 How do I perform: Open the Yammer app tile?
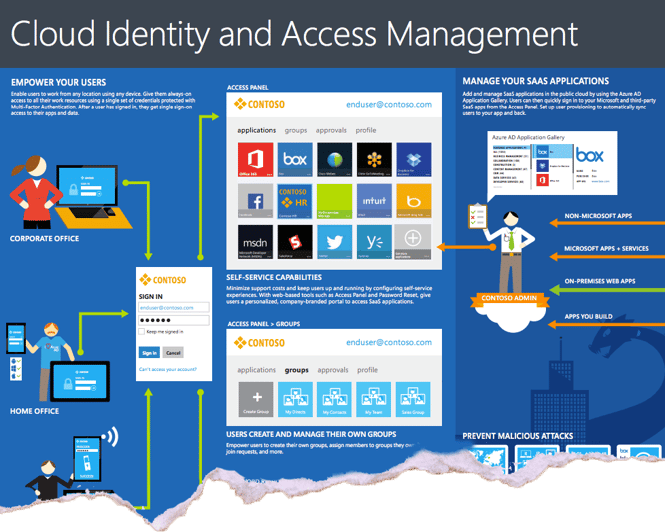(x=372, y=243)
